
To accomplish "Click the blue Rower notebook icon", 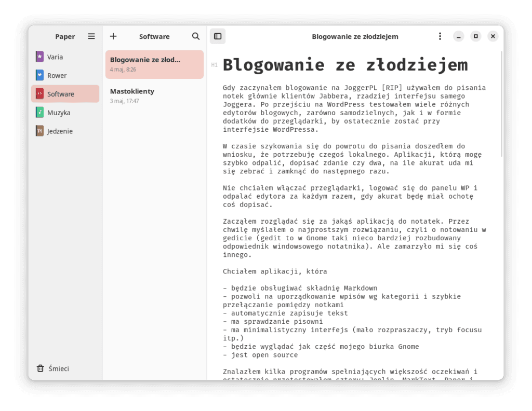I will tap(39, 75).
